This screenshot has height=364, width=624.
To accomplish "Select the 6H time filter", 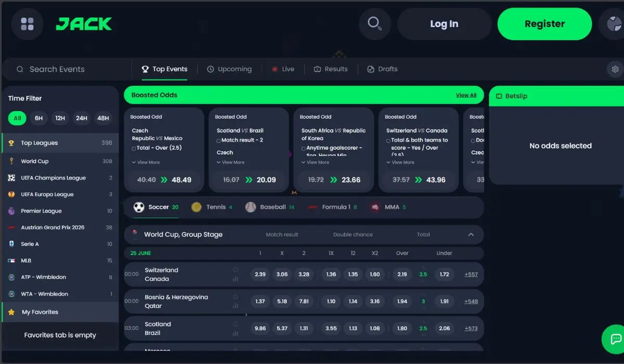I will [39, 118].
